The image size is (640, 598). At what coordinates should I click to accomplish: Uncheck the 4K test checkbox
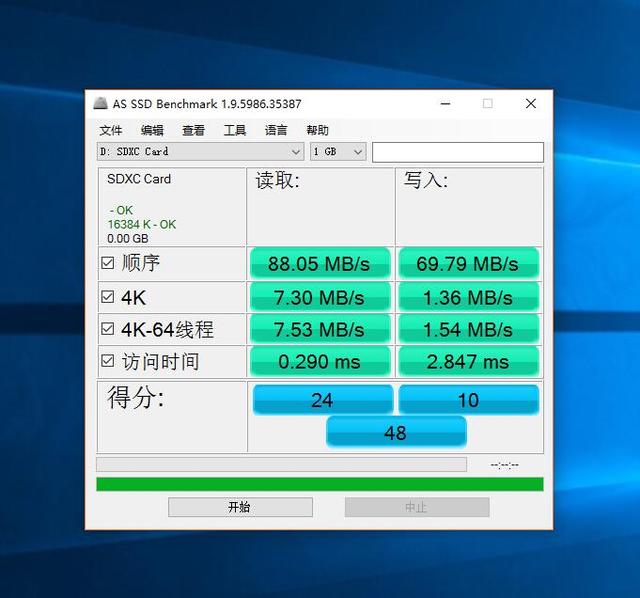click(107, 297)
